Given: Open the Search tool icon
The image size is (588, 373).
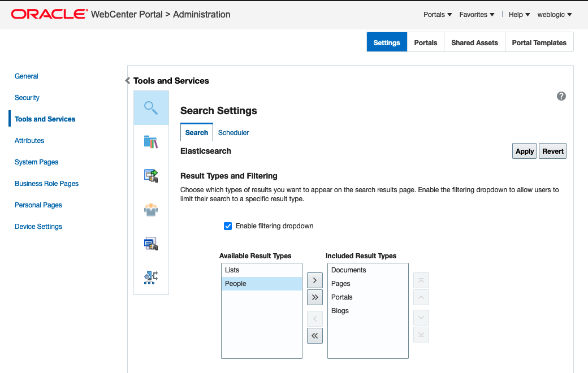Looking at the screenshot, I should 151,108.
